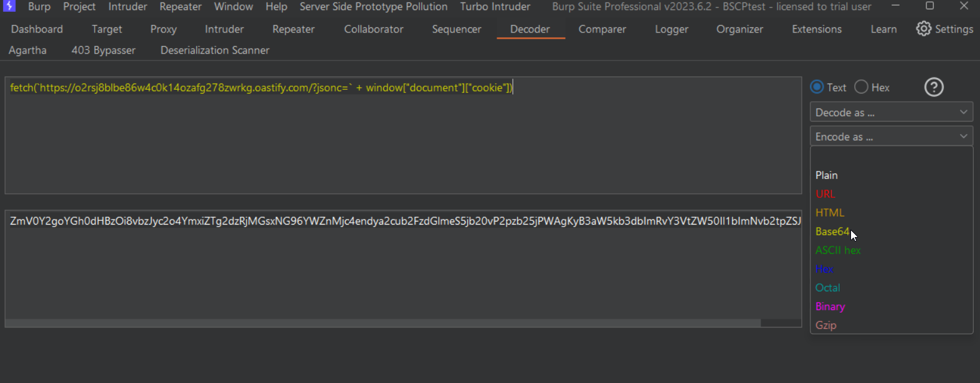Open the Turbo Intruder menu

pyautogui.click(x=495, y=6)
